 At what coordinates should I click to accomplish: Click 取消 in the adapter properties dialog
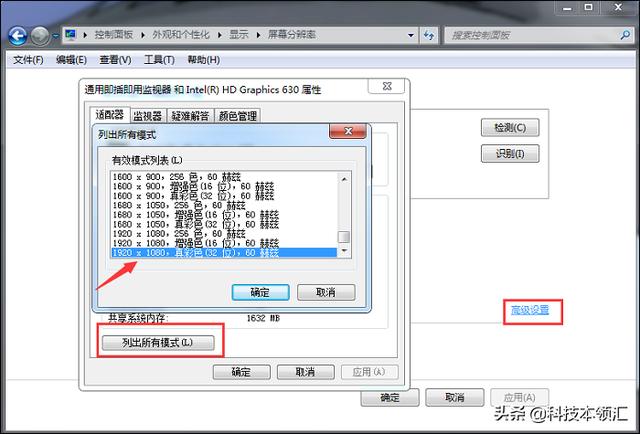coord(305,372)
